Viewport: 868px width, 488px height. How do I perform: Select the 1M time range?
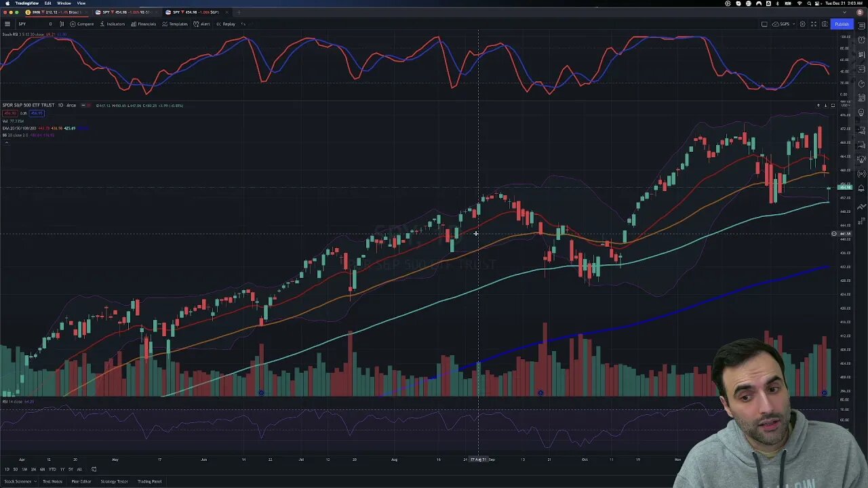click(x=24, y=469)
